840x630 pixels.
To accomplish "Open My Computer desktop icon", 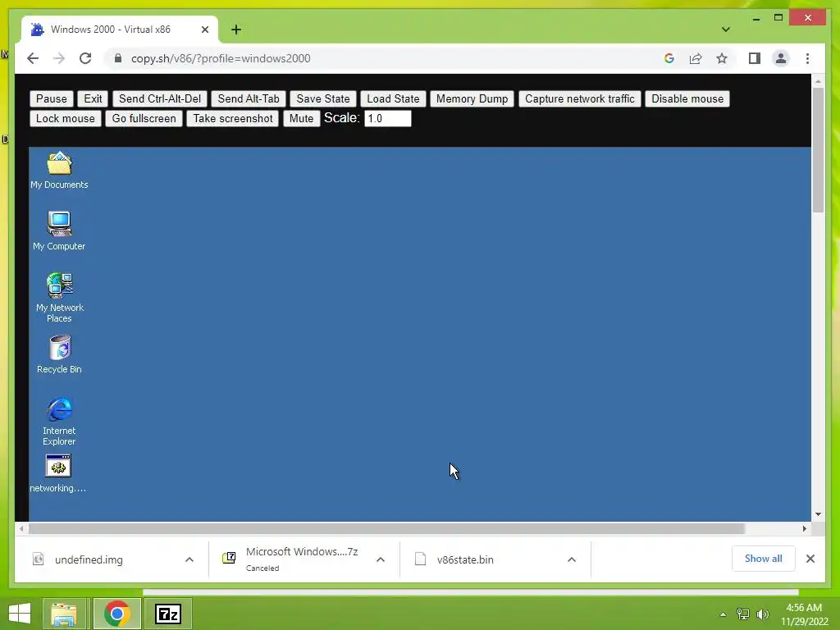I will coord(59,231).
